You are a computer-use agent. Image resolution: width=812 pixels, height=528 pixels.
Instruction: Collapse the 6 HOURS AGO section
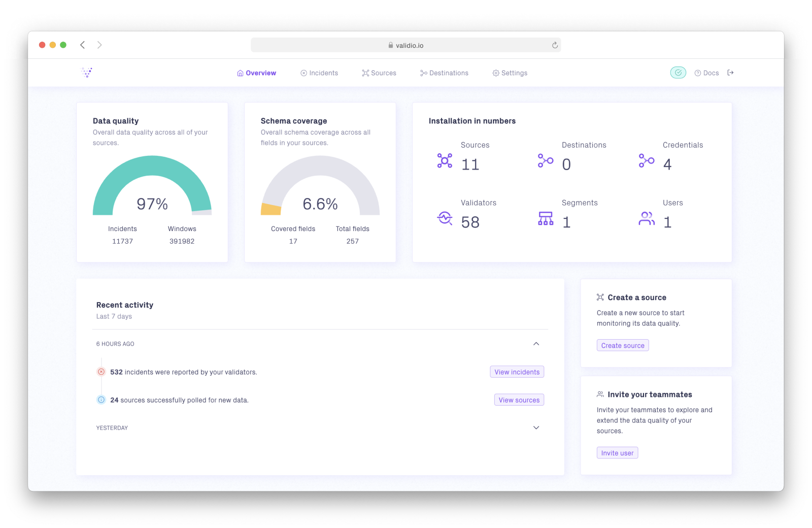click(536, 344)
